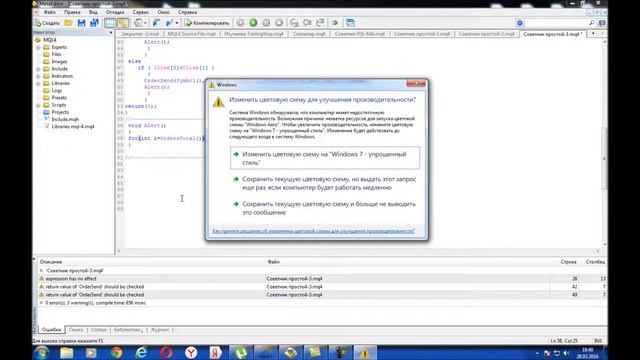
Task: Click the search magnifier icon in toolbar
Action: (x=591, y=23)
